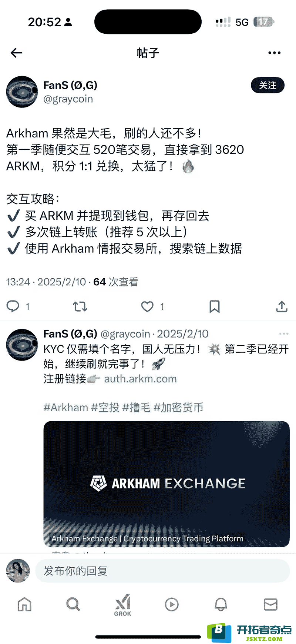The height and width of the screenshot is (644, 296).
Task: Tap the 发布你的回复 reply field
Action: (x=162, y=571)
